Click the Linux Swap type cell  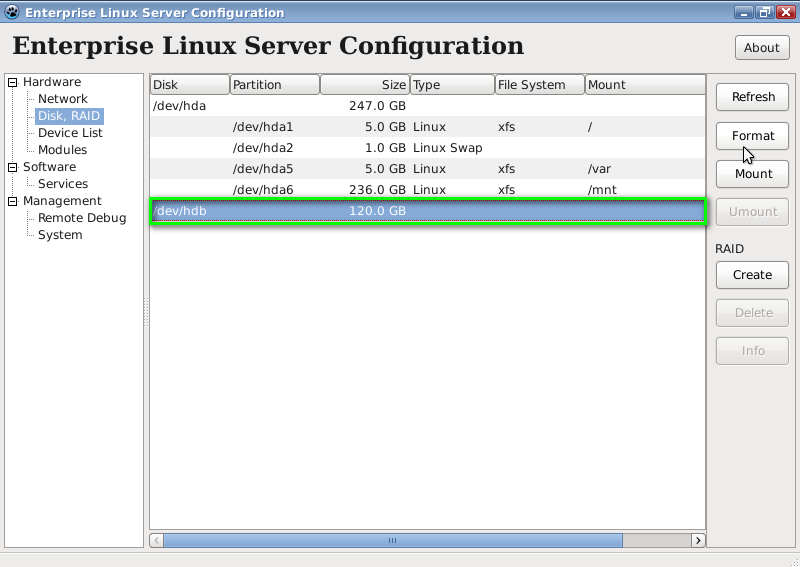(447, 148)
